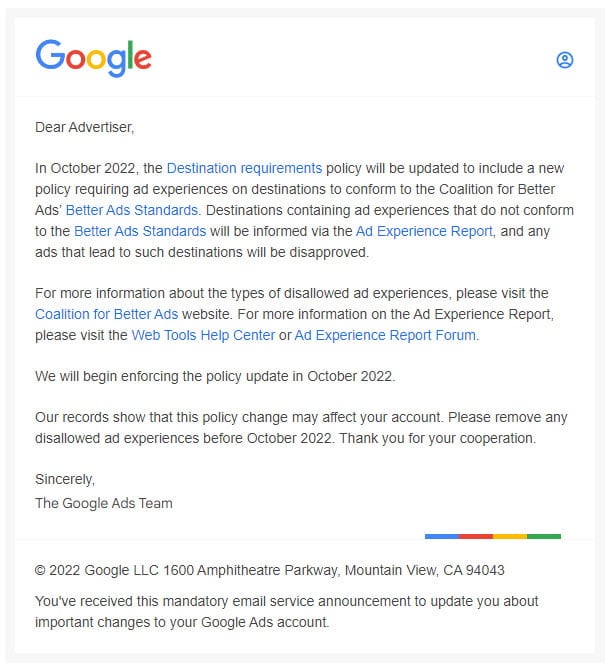Open the Web Tools Help Center link
Viewport: 611px width, 671px height.
point(203,335)
